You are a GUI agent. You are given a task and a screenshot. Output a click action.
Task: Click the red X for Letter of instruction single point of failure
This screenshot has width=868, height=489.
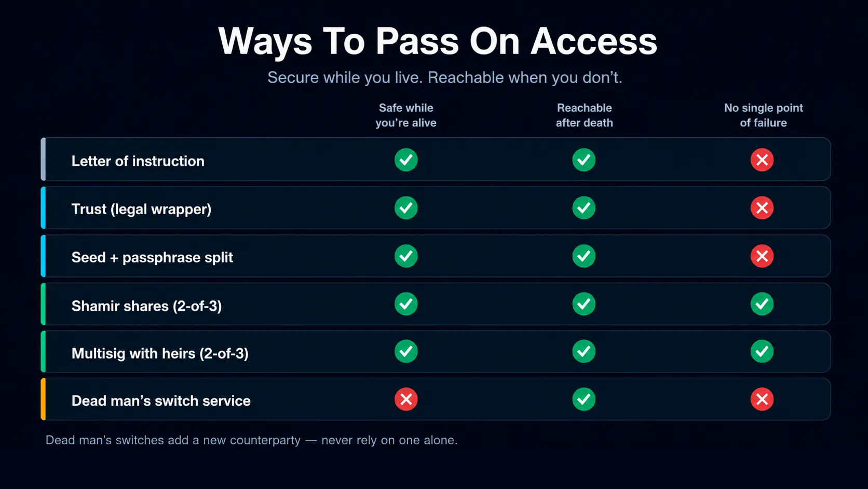click(762, 160)
